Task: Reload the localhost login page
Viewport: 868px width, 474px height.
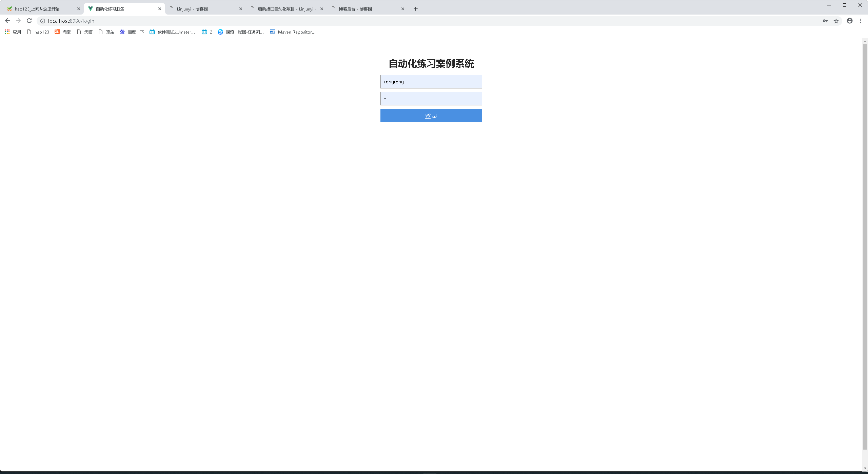Action: pyautogui.click(x=29, y=21)
